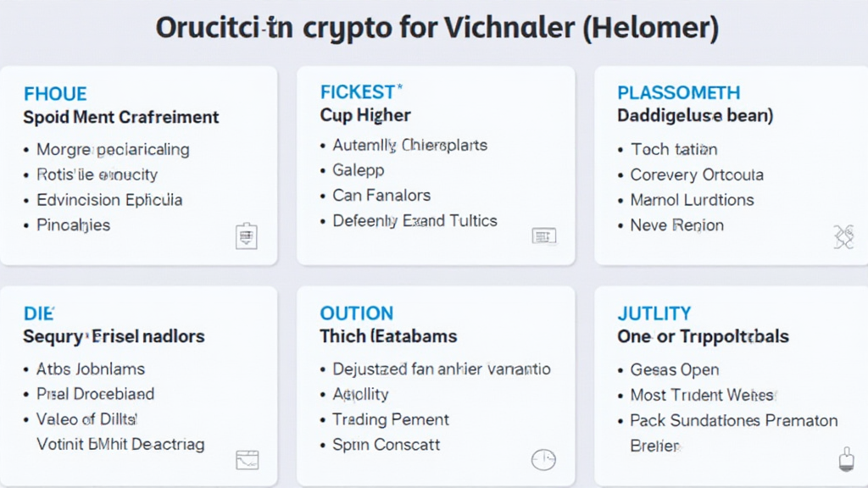
Task: Click the mouse icon in the JUTLITY card
Action: coord(843,458)
